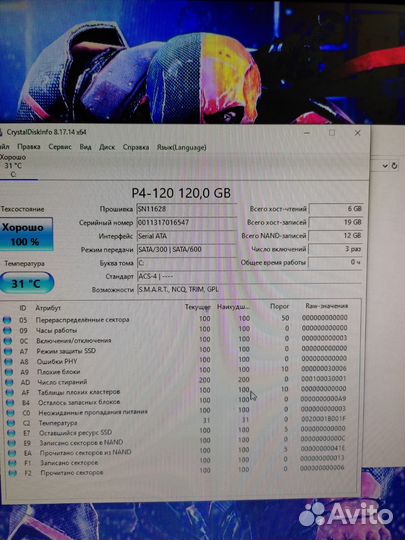Screen dimensions: 405x540
Task: Click status icon for Число стираний row
Action: (9, 383)
